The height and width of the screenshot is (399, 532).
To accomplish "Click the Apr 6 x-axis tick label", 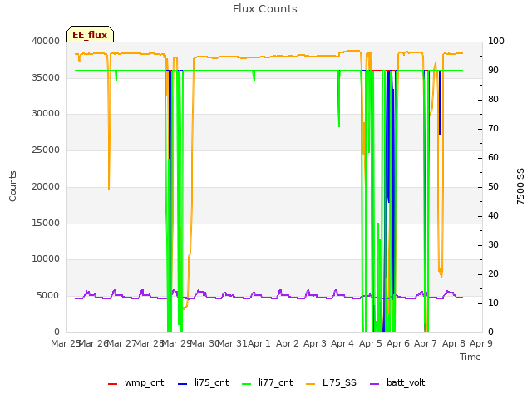I will 398,343.
